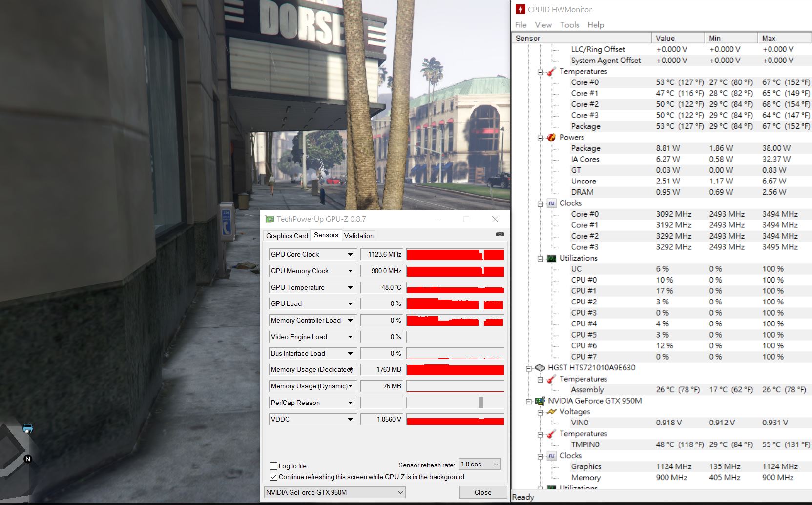Viewport: 812px width, 505px height.
Task: Click the HWMonitor lightning app icon
Action: [x=521, y=9]
